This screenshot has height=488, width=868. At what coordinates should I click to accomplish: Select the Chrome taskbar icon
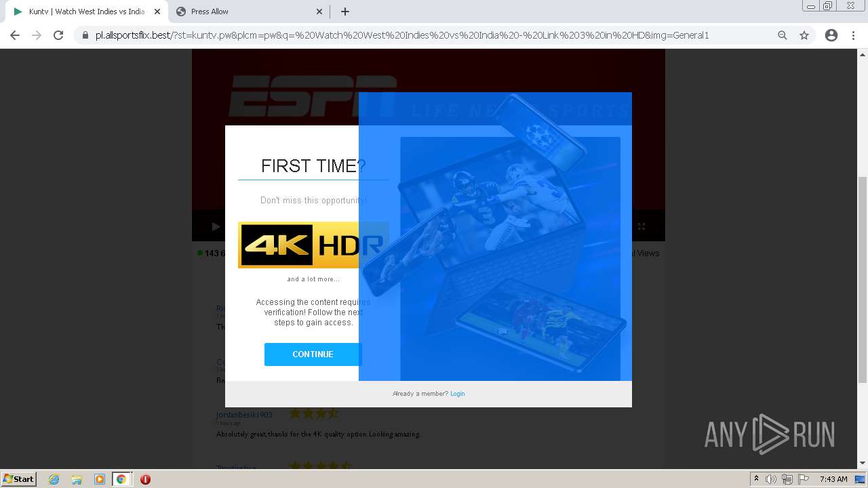121,479
